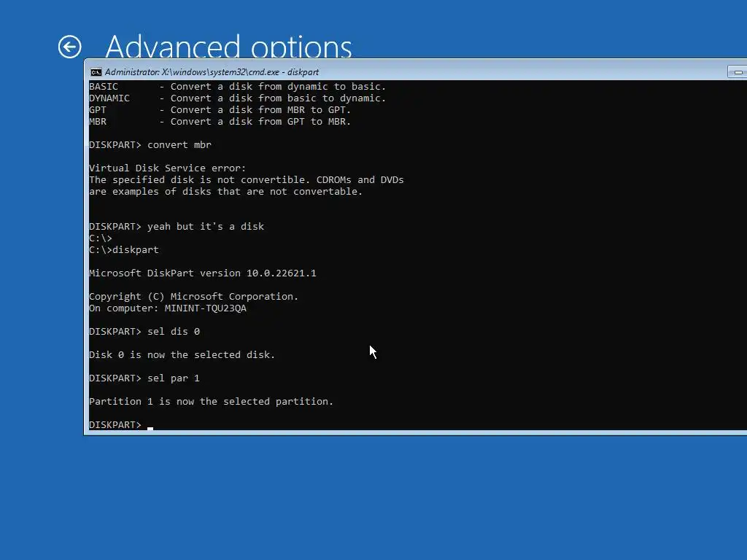Click the 'The specified disk is not convertible' line
Image resolution: width=747 pixels, height=560 pixels.
click(x=247, y=180)
